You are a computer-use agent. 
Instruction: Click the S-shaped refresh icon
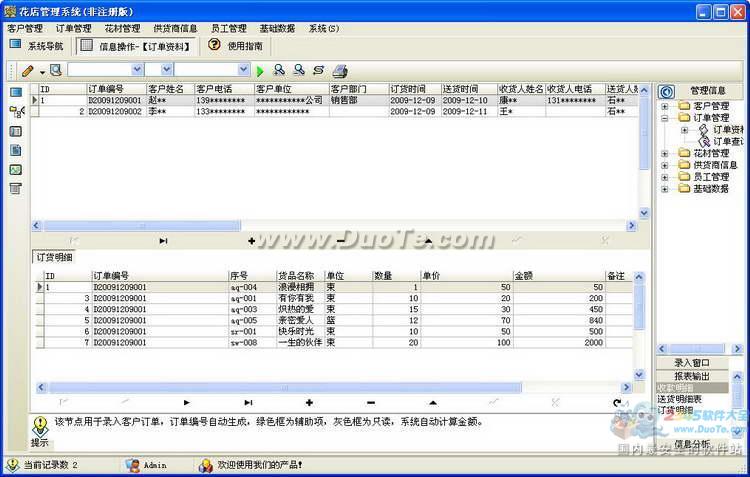pyautogui.click(x=319, y=70)
